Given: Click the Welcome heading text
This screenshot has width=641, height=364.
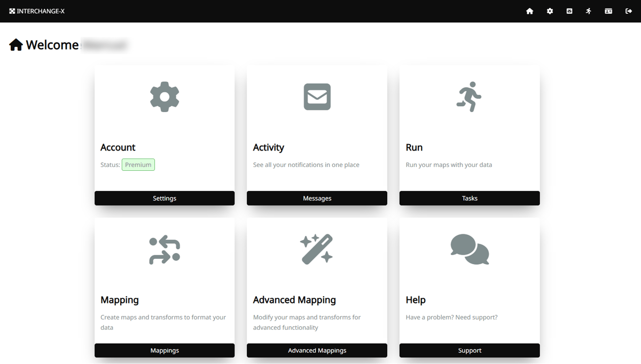Looking at the screenshot, I should pyautogui.click(x=52, y=45).
